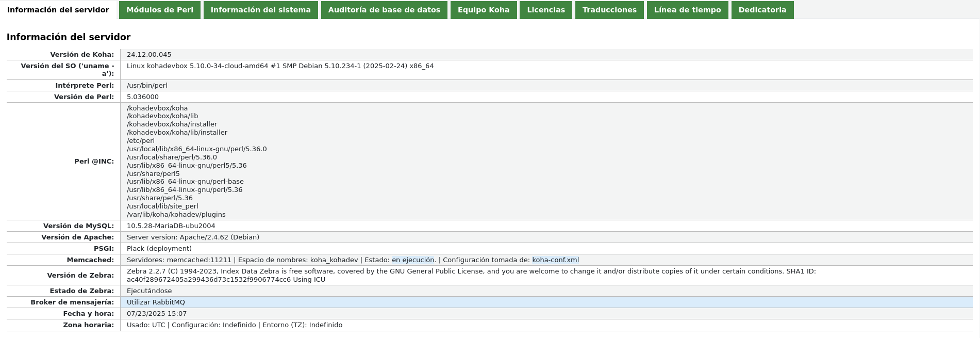Click the /var/lib/koha/kohadev/plugins path entry
The image size is (980, 338).
click(x=176, y=215)
